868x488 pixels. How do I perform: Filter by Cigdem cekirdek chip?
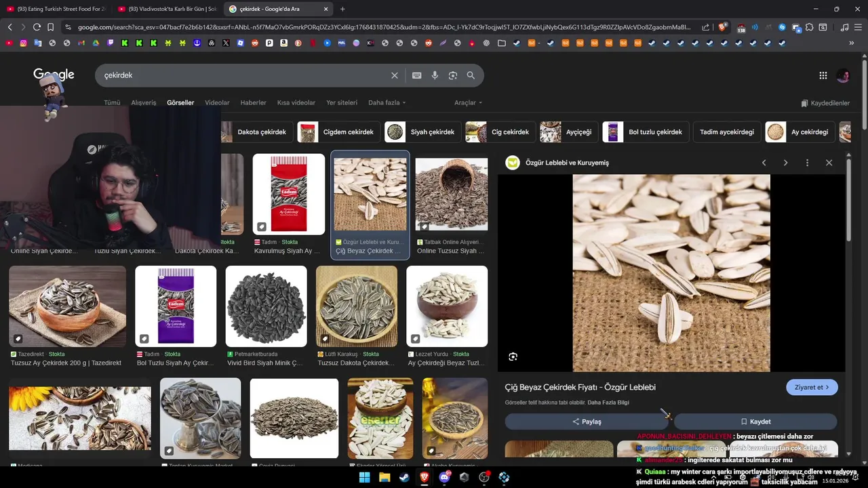coord(339,132)
